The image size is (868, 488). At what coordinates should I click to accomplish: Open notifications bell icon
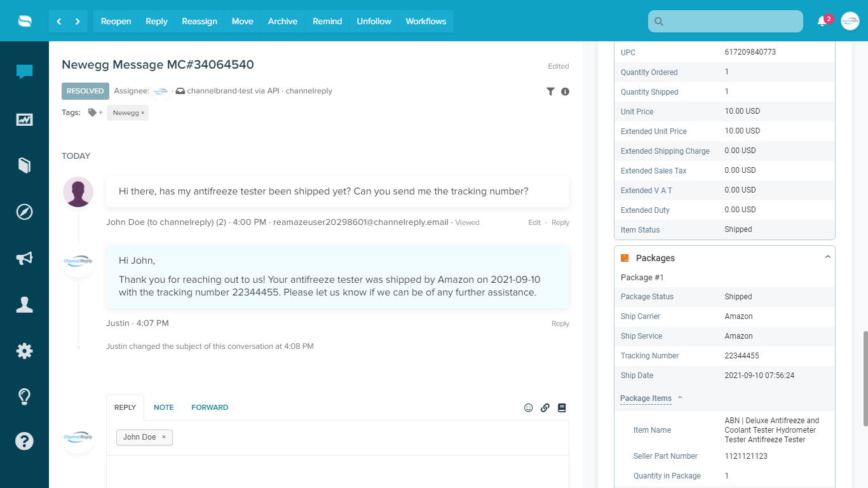pyautogui.click(x=822, y=21)
